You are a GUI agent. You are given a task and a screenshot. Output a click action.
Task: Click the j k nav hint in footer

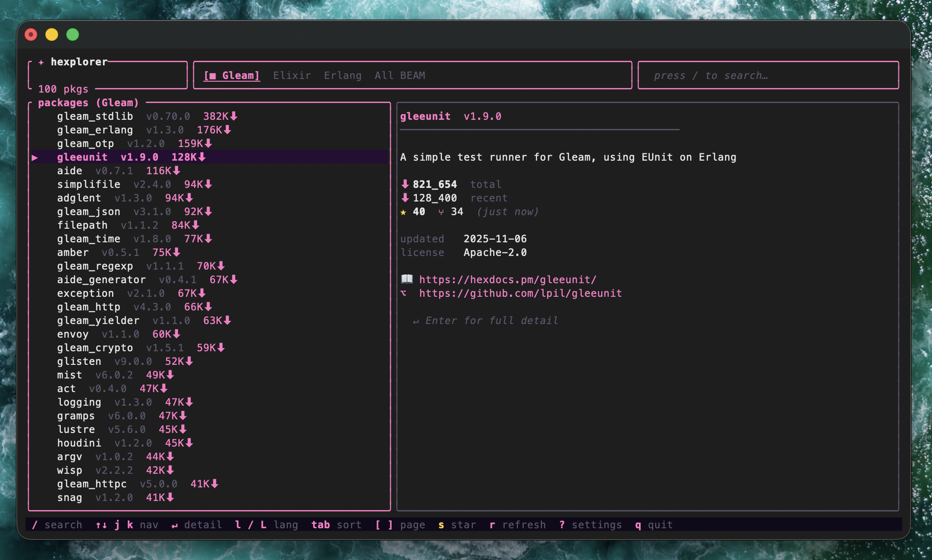coord(127,525)
